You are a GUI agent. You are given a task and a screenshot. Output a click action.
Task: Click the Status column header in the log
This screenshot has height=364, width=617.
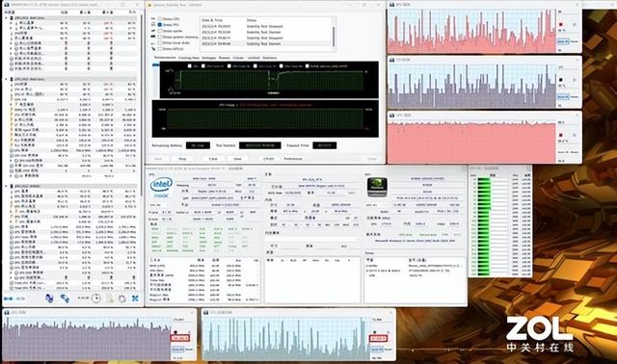coord(252,20)
